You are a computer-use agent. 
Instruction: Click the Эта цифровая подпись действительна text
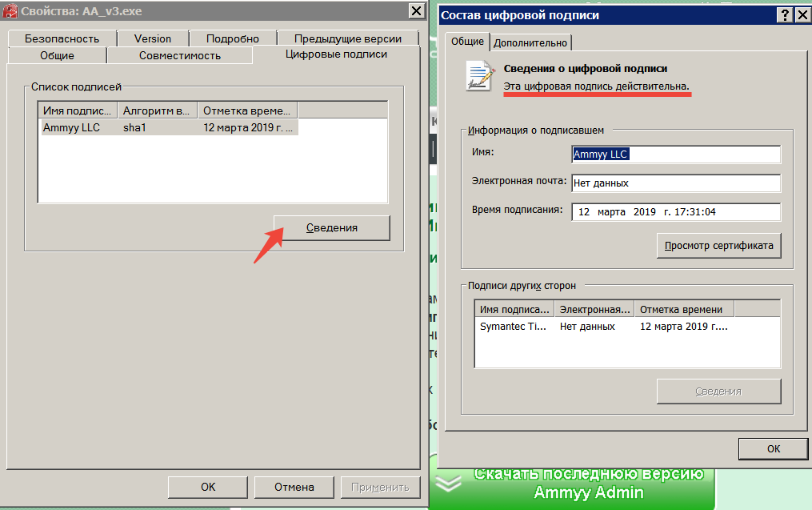click(x=596, y=86)
